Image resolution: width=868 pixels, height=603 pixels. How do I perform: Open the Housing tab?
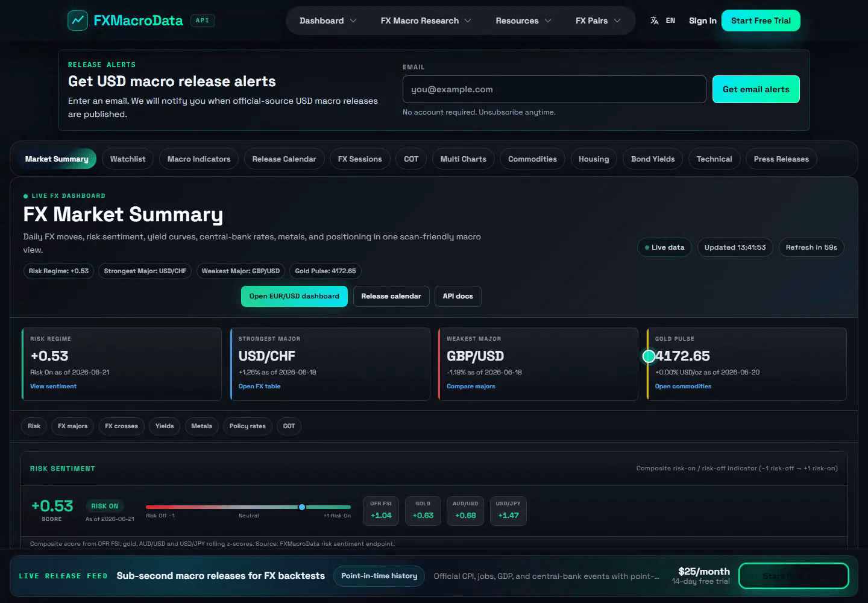pyautogui.click(x=594, y=159)
